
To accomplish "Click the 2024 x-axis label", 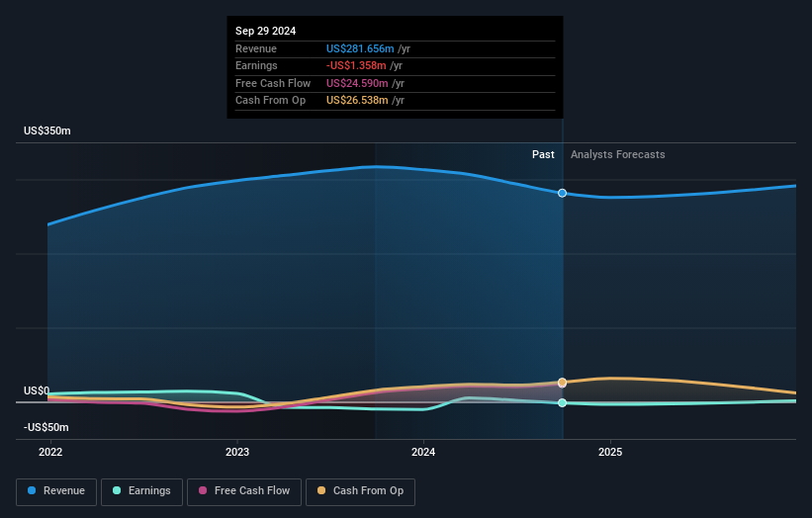I will pyautogui.click(x=423, y=453).
